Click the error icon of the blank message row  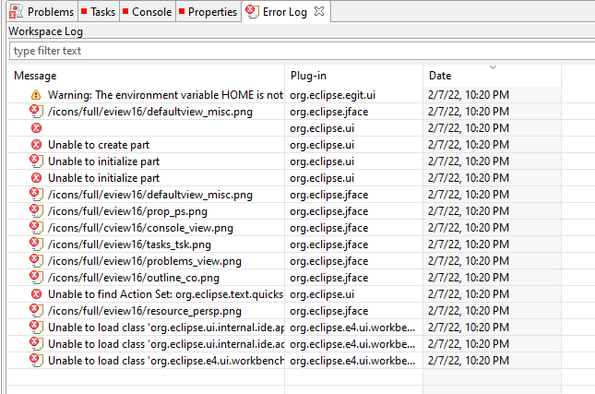(x=36, y=128)
